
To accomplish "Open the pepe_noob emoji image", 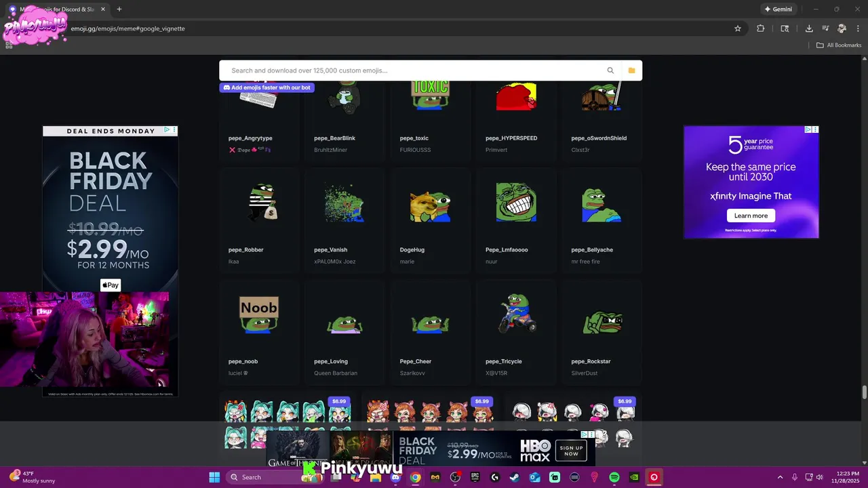I will pyautogui.click(x=258, y=315).
